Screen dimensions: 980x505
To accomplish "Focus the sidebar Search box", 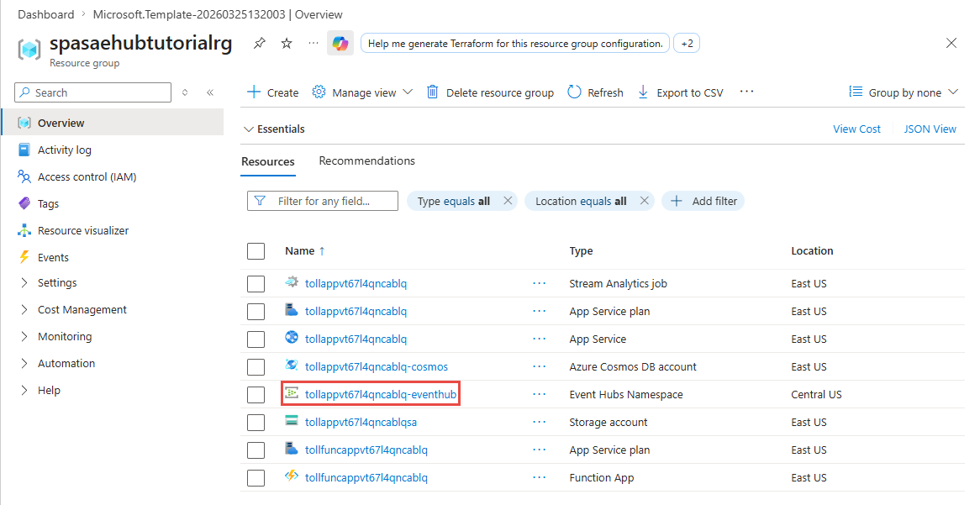I will pos(92,92).
